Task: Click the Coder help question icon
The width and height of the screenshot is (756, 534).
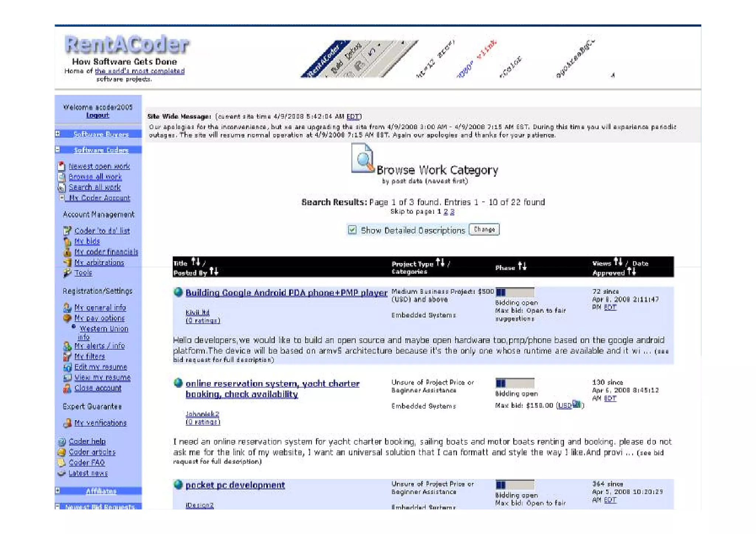Action: 62,441
